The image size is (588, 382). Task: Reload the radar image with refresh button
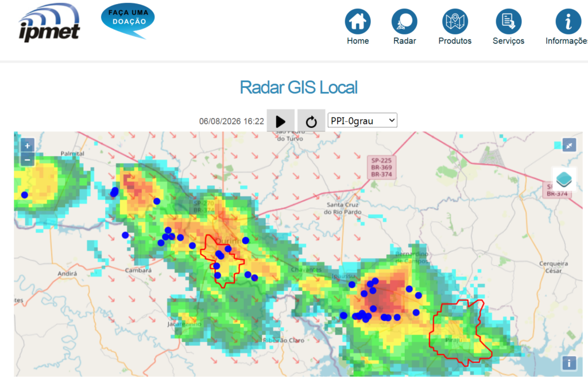click(x=311, y=121)
